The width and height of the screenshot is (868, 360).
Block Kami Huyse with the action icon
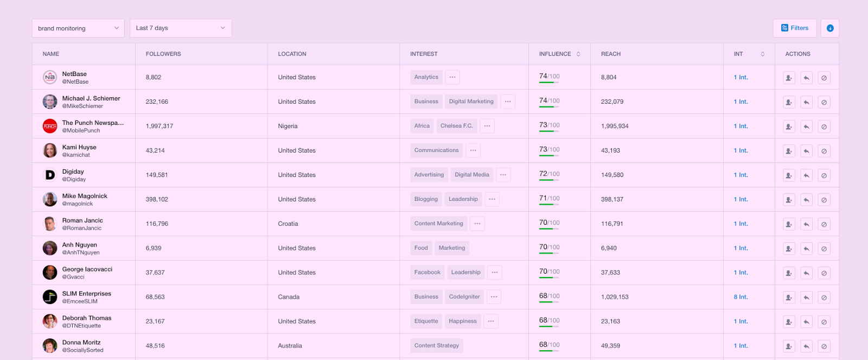pyautogui.click(x=824, y=151)
